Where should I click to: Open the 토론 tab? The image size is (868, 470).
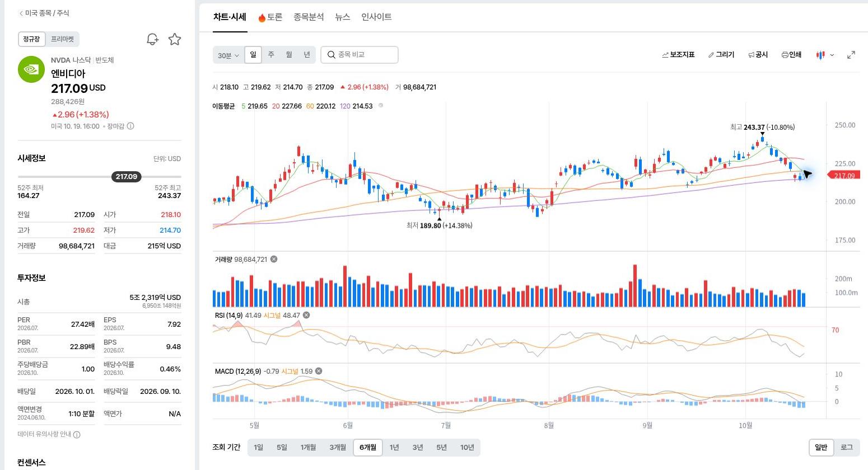(270, 17)
